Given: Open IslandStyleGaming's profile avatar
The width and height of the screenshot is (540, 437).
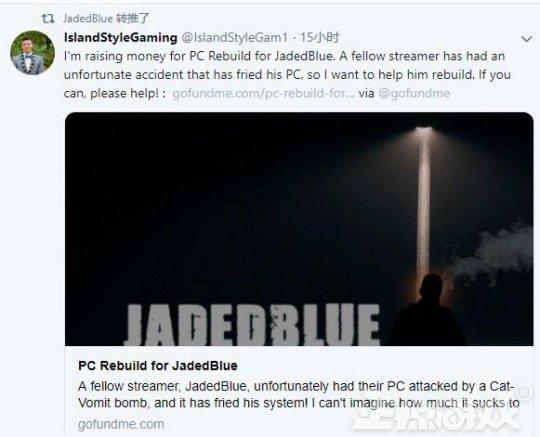Looking at the screenshot, I should (x=32, y=53).
